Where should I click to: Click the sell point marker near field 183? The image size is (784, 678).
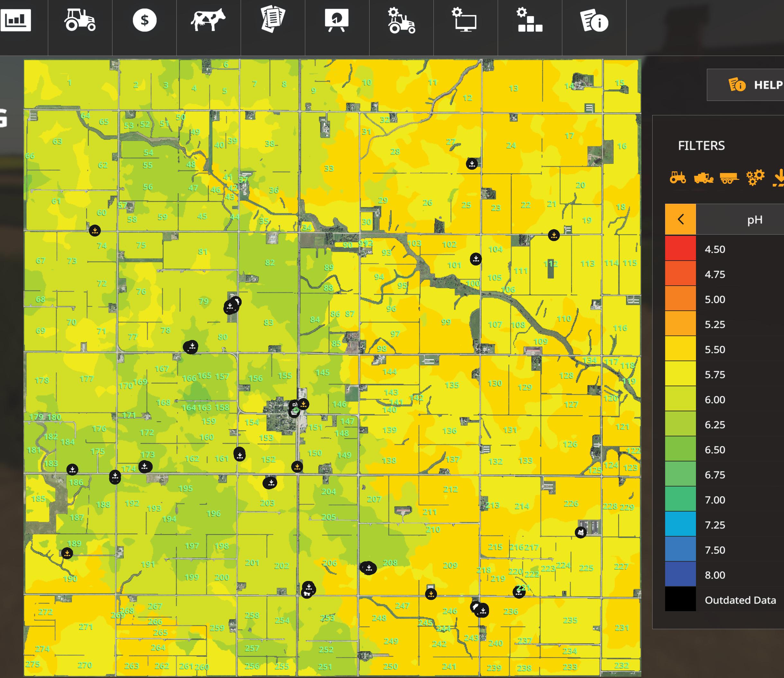click(72, 469)
